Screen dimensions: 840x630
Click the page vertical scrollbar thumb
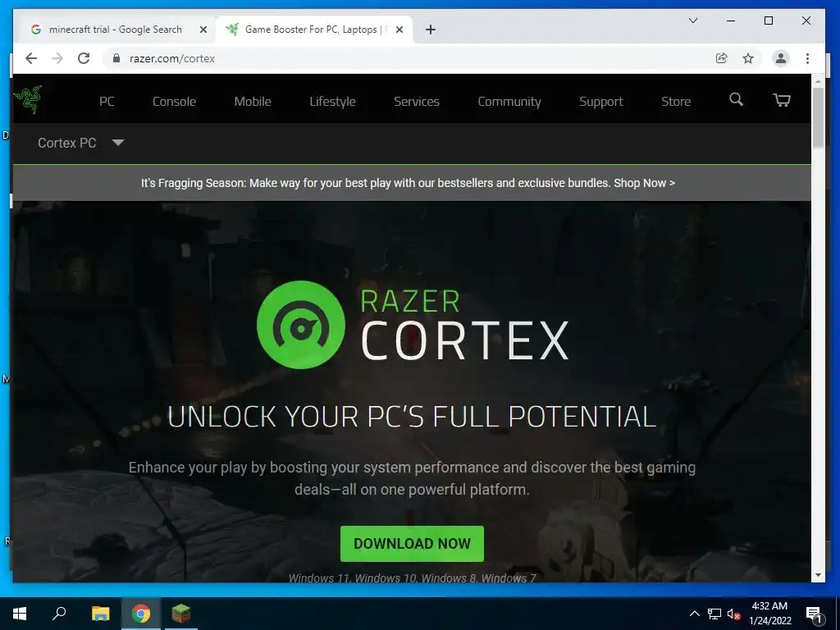[818, 116]
